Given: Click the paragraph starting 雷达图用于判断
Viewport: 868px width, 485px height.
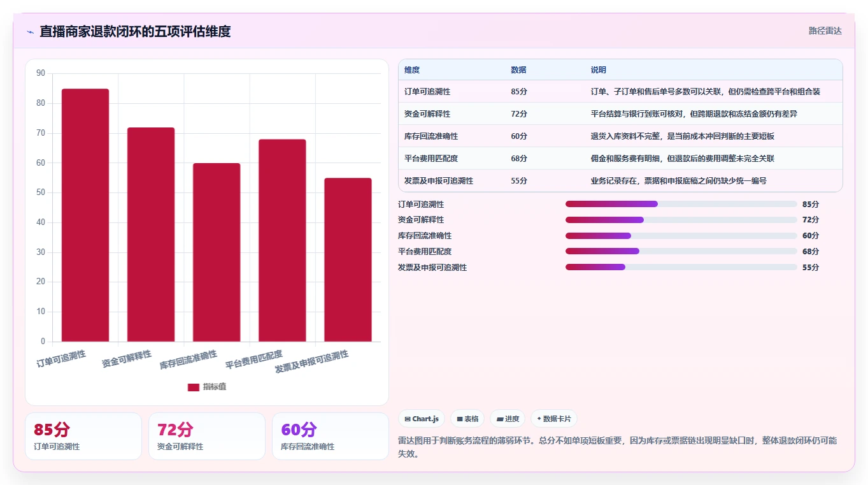Looking at the screenshot, I should [x=617, y=447].
